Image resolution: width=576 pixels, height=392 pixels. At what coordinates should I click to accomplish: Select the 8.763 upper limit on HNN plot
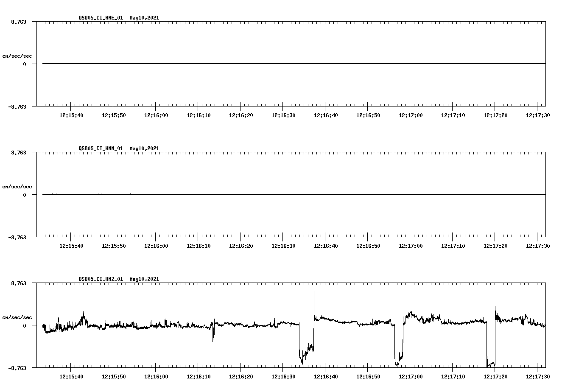point(18,152)
